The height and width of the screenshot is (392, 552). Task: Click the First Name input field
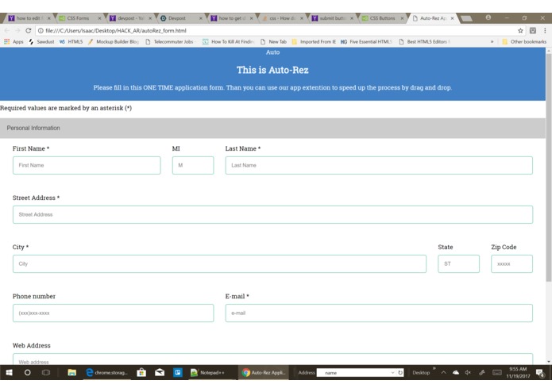87,165
